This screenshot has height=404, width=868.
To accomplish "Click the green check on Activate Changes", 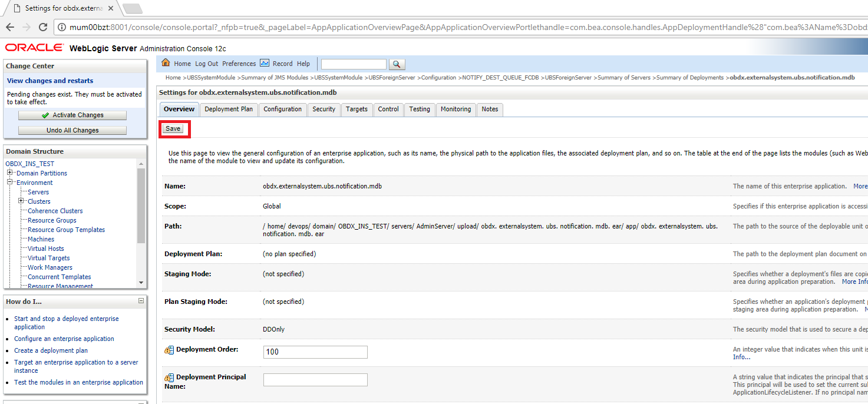I will click(x=45, y=115).
